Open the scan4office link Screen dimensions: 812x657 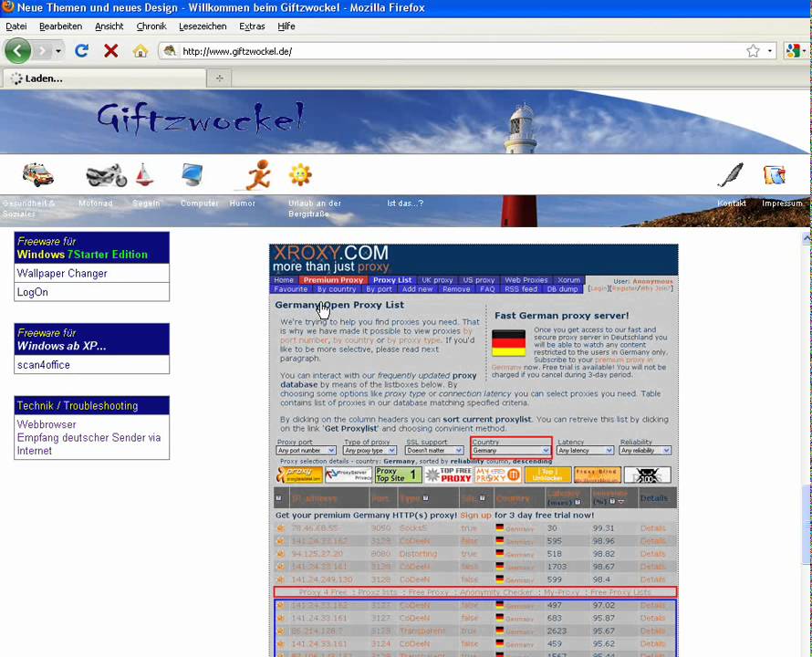(44, 365)
